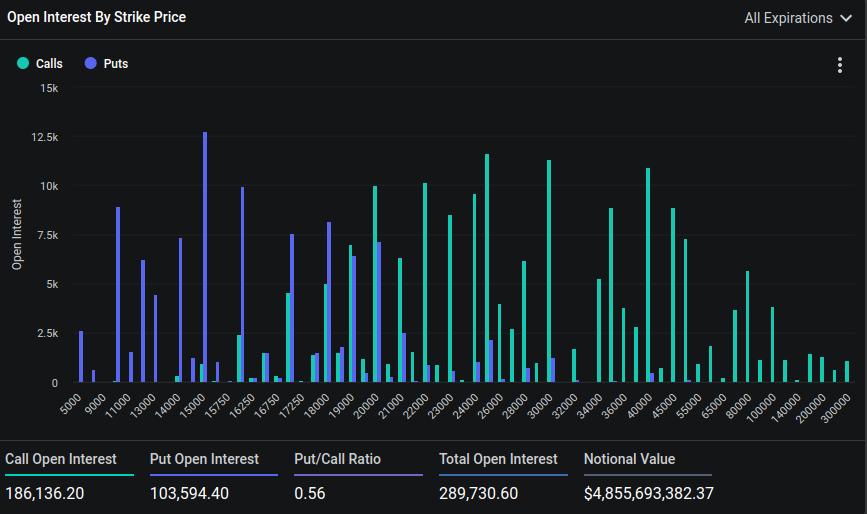Click the purple Puts legend dot
Image resolution: width=867 pixels, height=514 pixels.
coord(91,63)
